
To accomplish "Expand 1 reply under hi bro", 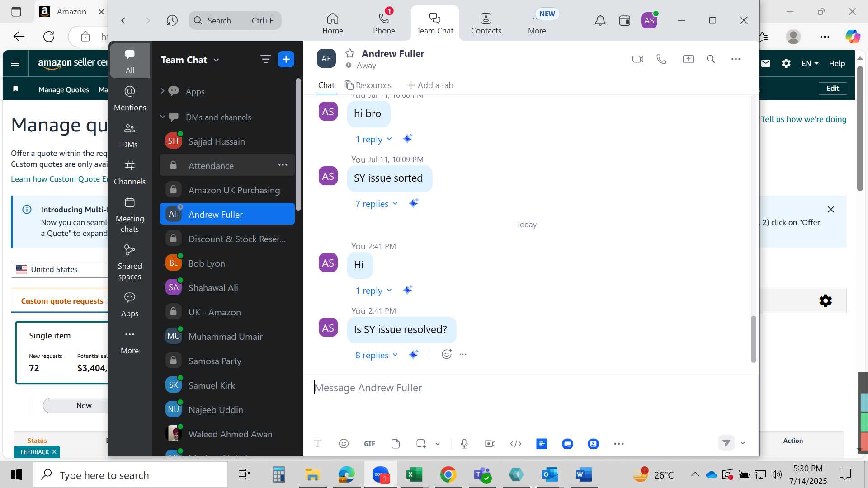I will (x=373, y=139).
